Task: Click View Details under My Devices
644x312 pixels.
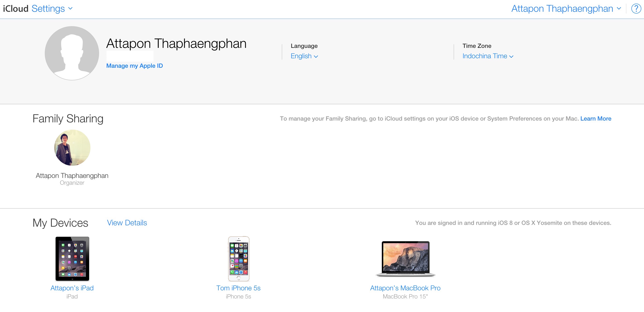Action: coord(127,223)
